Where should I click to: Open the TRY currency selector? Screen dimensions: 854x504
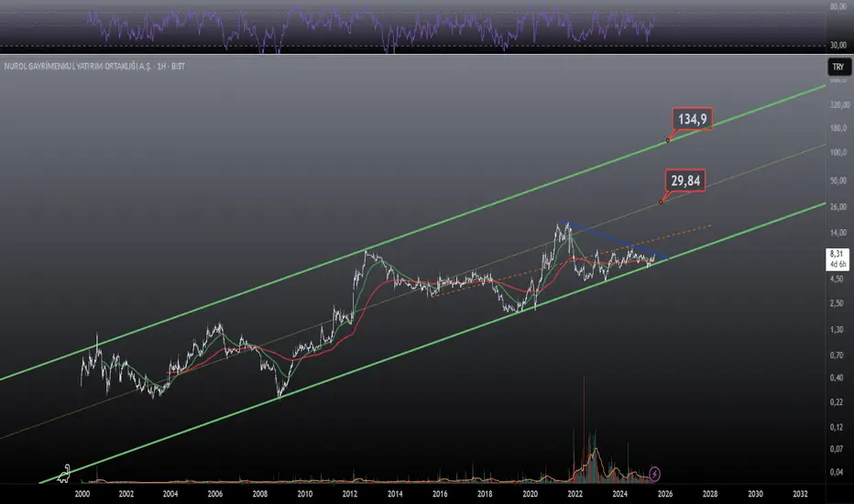(838, 67)
